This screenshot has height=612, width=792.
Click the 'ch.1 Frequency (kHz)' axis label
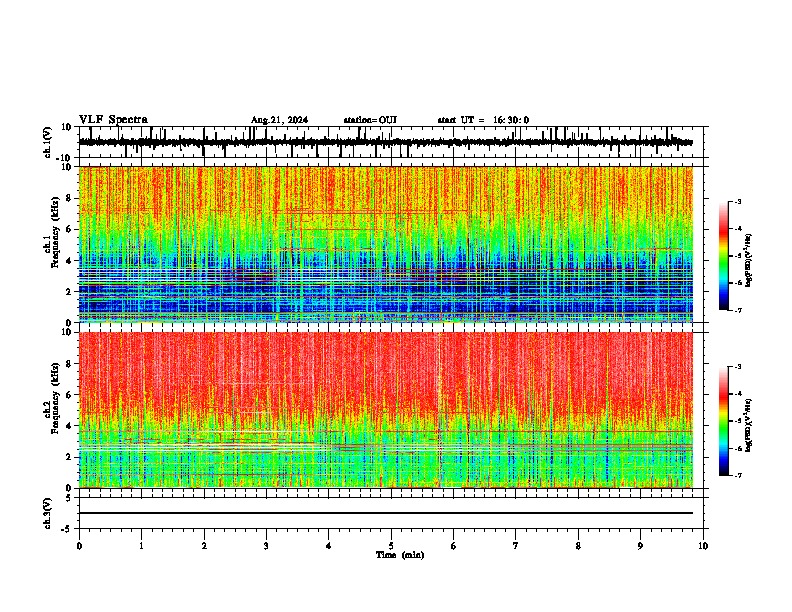51,230
